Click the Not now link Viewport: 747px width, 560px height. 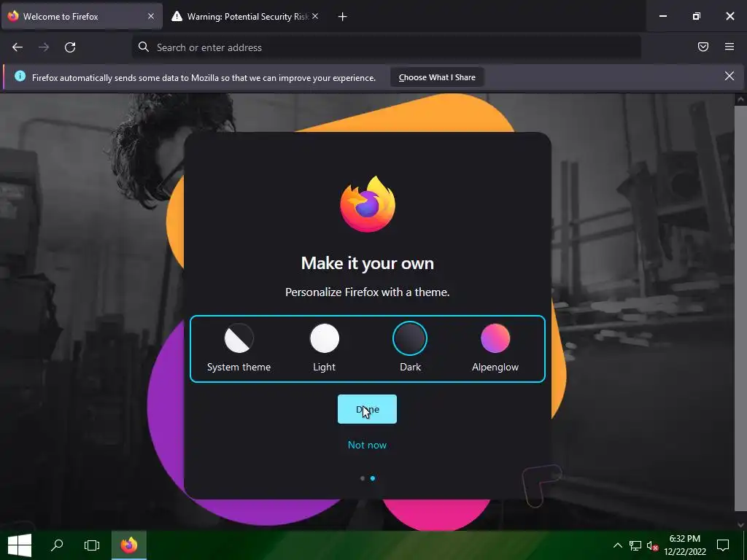click(367, 445)
